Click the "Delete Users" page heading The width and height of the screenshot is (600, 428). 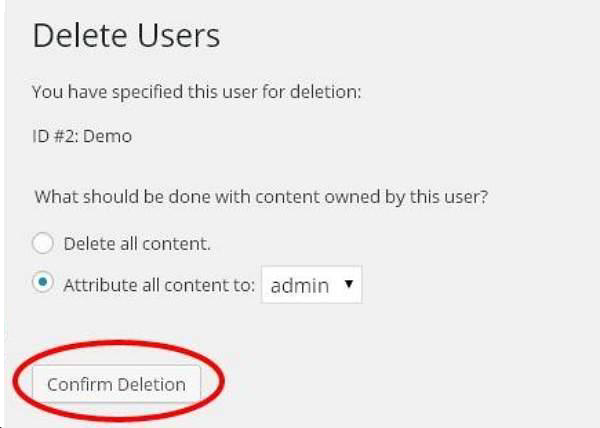[126, 36]
